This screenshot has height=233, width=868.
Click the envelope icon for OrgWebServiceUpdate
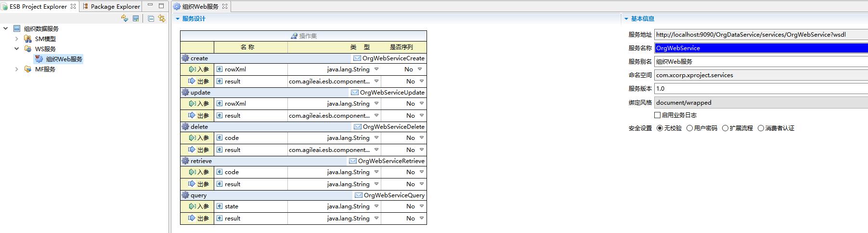[355, 92]
